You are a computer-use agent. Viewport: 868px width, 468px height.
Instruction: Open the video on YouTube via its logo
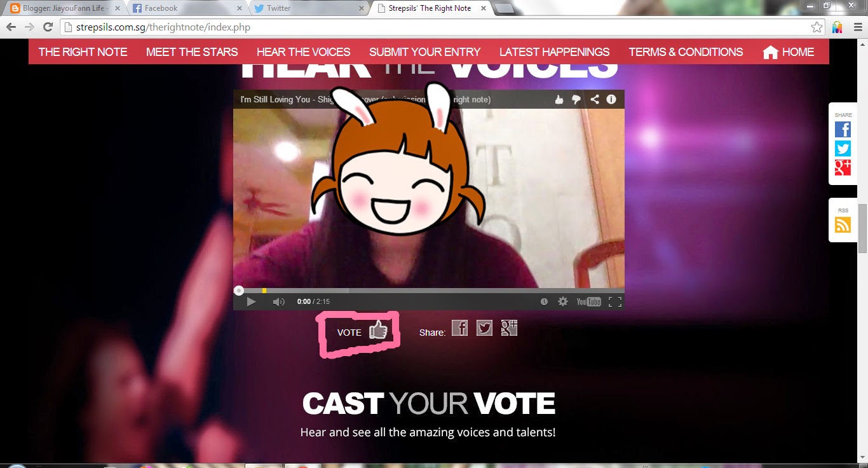[x=588, y=301]
